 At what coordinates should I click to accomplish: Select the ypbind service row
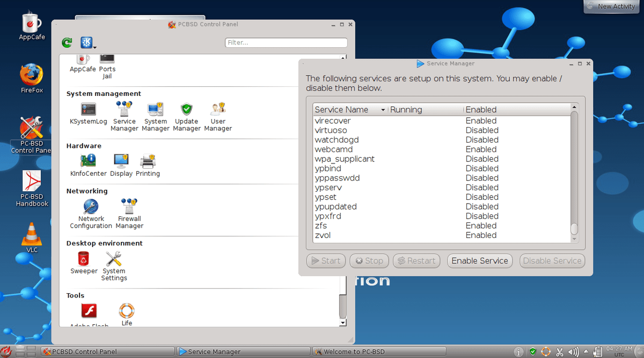point(441,168)
